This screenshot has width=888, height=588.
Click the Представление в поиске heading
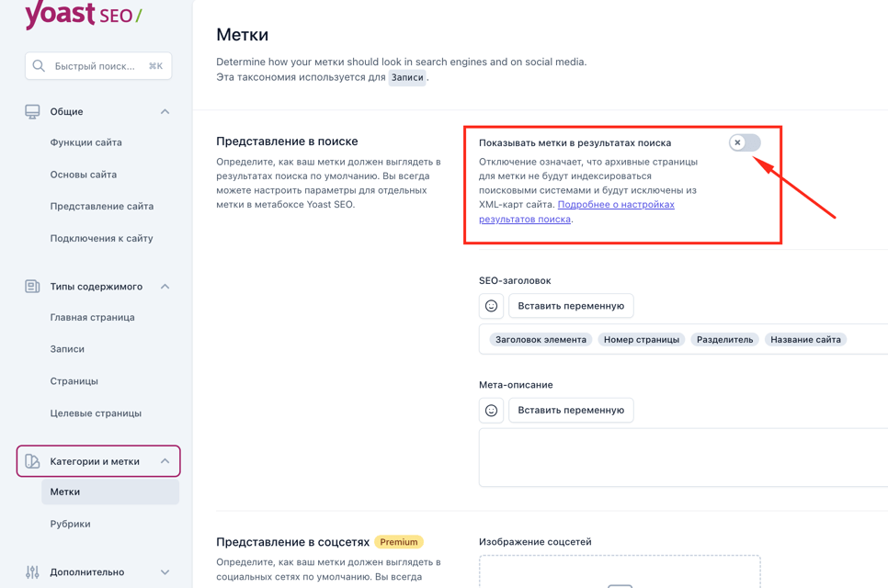click(x=287, y=141)
